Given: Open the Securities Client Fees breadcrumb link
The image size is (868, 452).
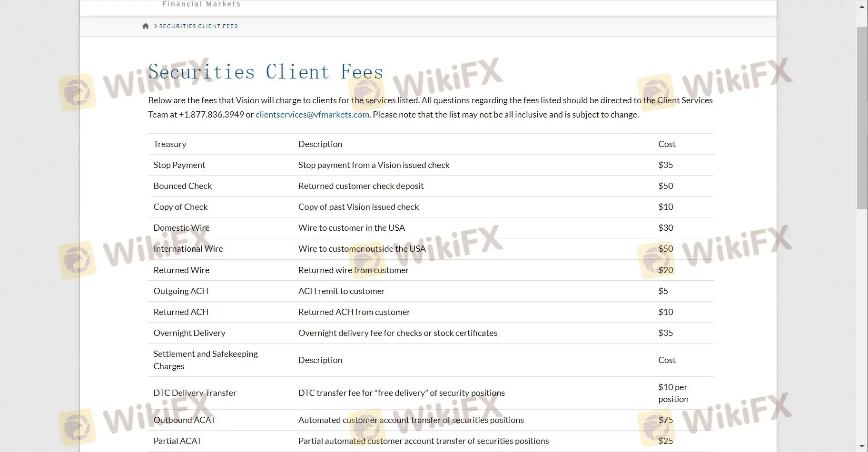Looking at the screenshot, I should point(198,26).
